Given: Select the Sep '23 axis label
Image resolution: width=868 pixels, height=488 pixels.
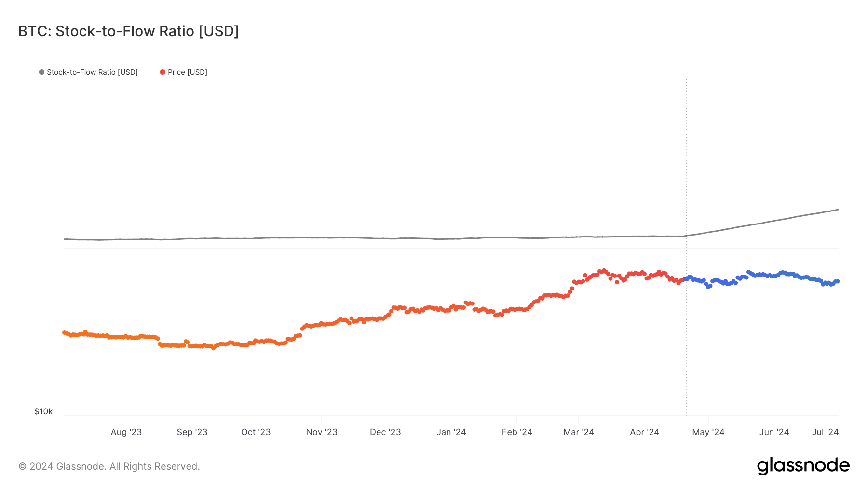Looking at the screenshot, I should click(x=192, y=432).
